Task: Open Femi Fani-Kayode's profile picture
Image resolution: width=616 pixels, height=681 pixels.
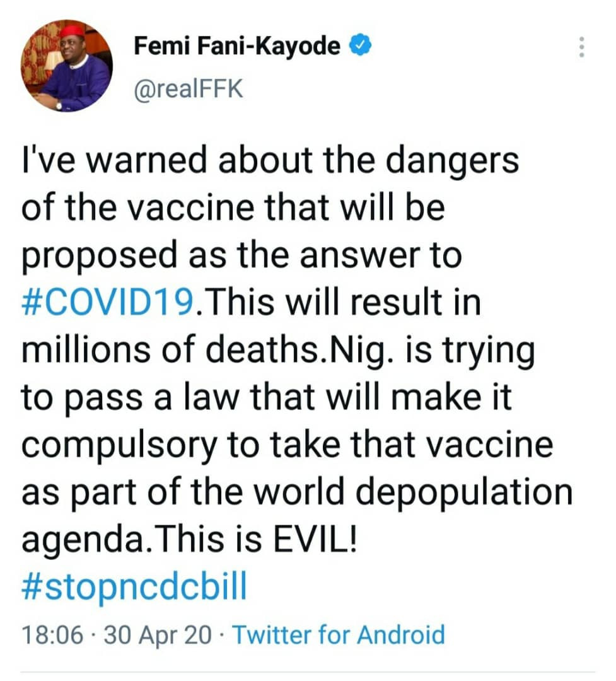Action: pyautogui.click(x=66, y=66)
